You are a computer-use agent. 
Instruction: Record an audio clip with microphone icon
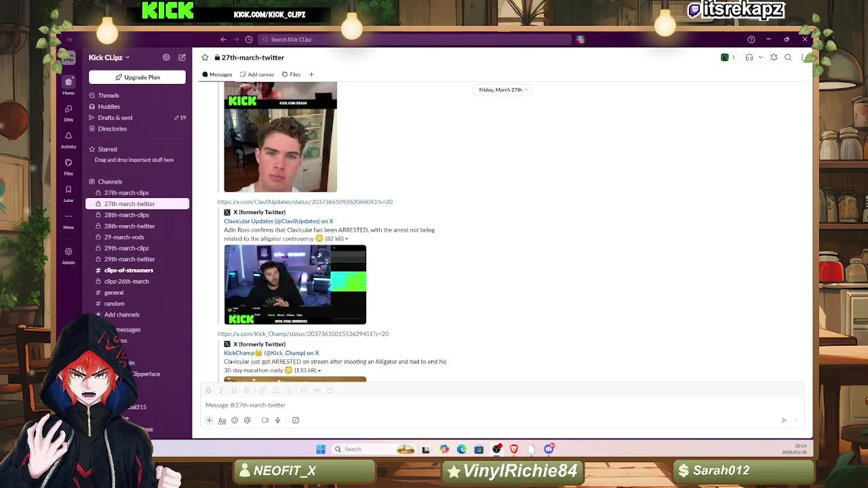(x=277, y=420)
